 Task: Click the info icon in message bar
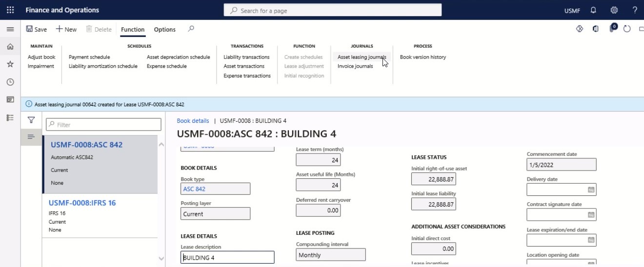[x=29, y=104]
